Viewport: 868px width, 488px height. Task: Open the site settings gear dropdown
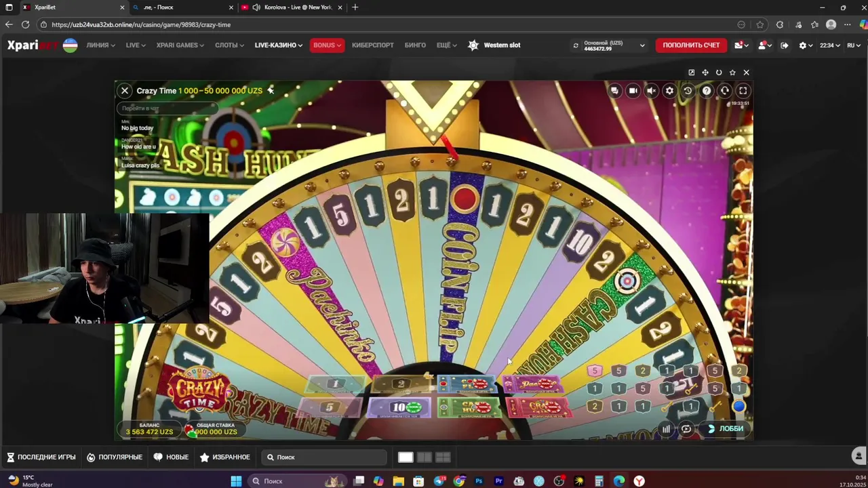[x=806, y=45]
